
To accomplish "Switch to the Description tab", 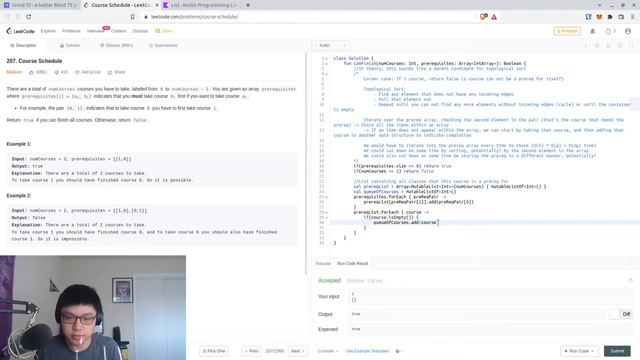I will click(23, 45).
